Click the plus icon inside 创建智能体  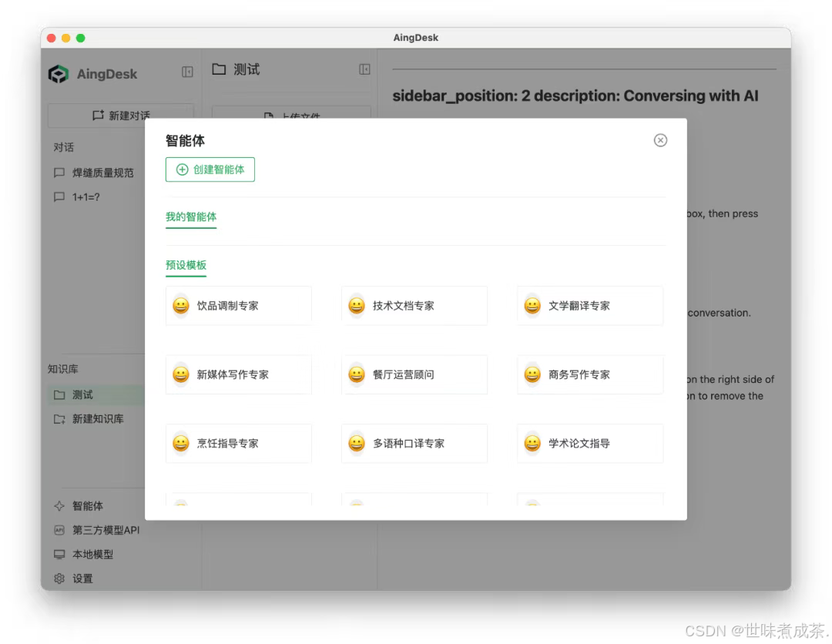182,169
